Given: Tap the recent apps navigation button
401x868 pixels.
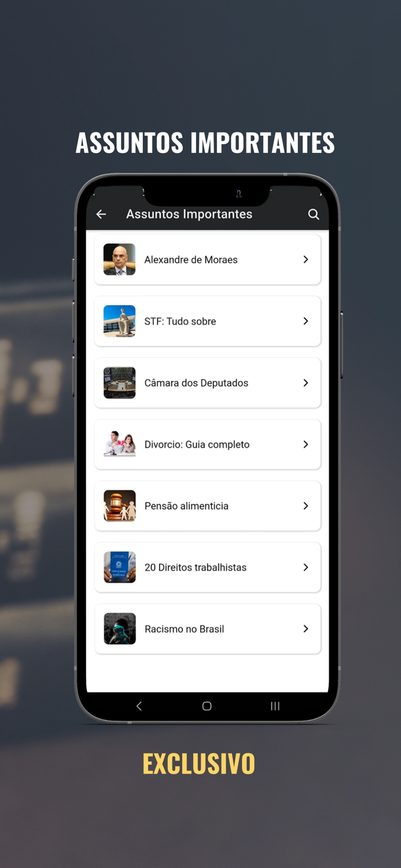Looking at the screenshot, I should tap(275, 706).
